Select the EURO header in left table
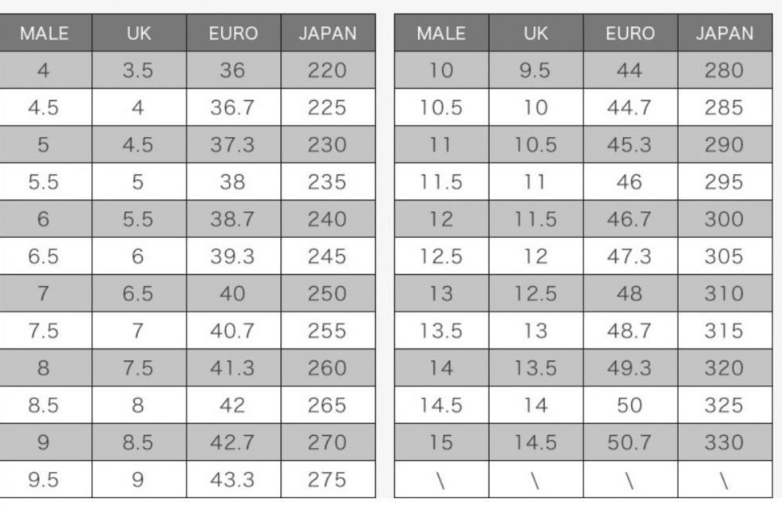782x506 pixels. (x=233, y=34)
